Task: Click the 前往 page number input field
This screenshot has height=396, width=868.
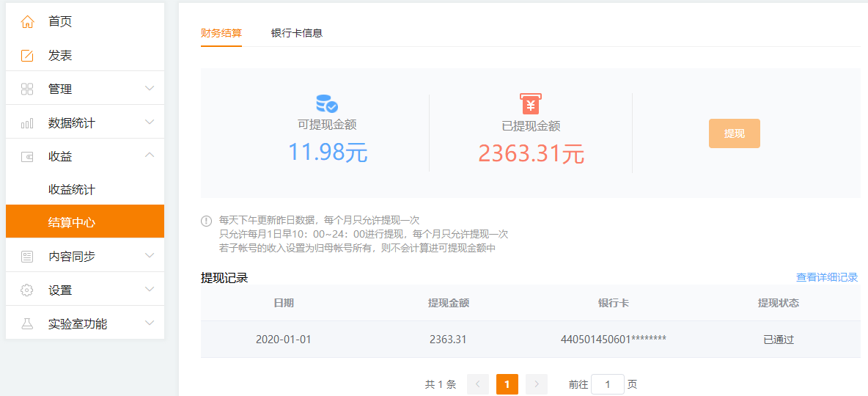Action: point(607,384)
